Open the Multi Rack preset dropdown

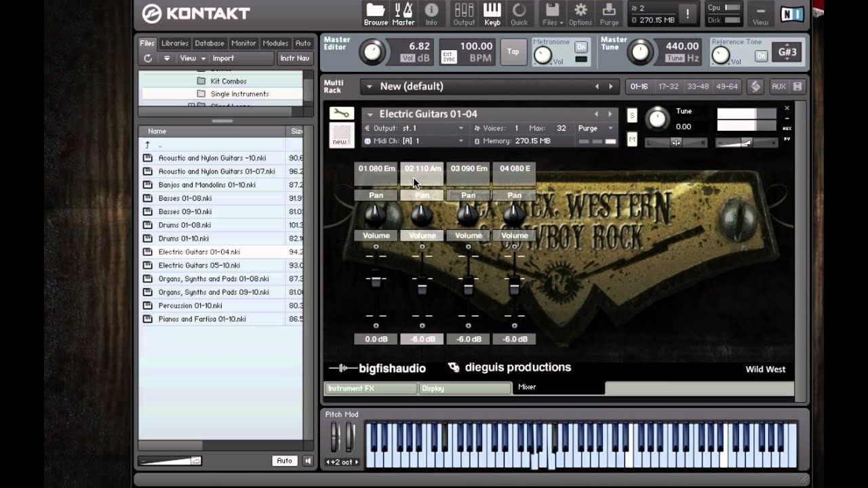click(369, 86)
